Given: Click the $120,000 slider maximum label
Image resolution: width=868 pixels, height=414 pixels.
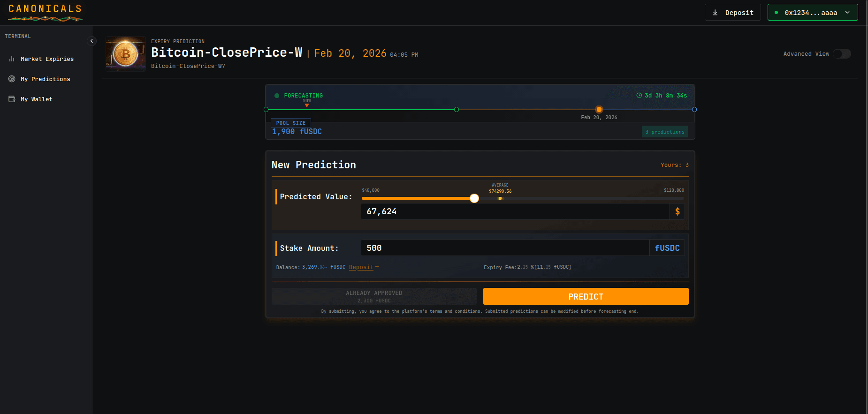Looking at the screenshot, I should point(674,190).
